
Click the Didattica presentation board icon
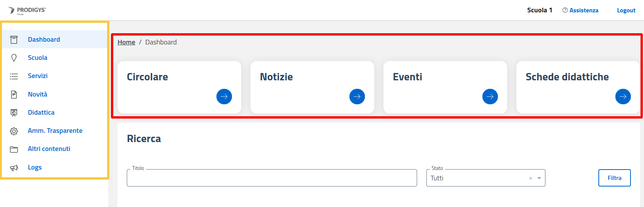pos(14,113)
